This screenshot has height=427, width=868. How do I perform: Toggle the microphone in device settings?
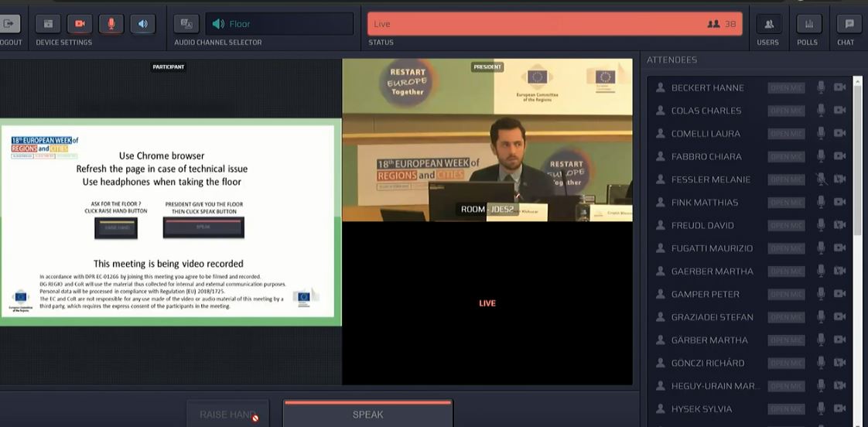tap(111, 24)
